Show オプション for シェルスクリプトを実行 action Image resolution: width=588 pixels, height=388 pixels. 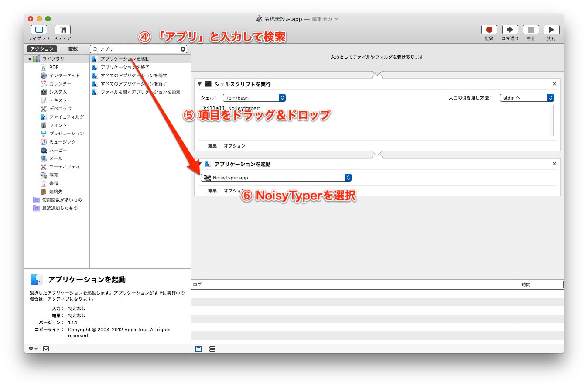(235, 146)
